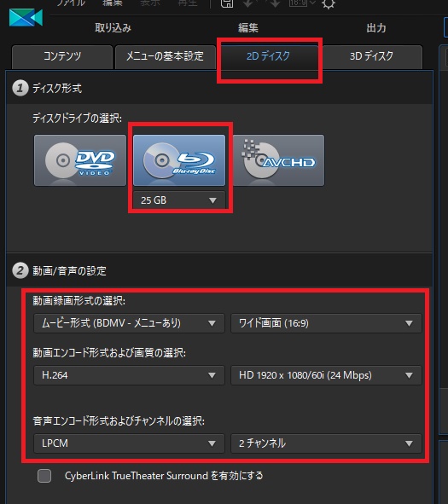Open the H.264 encoding dropdown
The width and height of the screenshot is (448, 504).
pyautogui.click(x=129, y=375)
